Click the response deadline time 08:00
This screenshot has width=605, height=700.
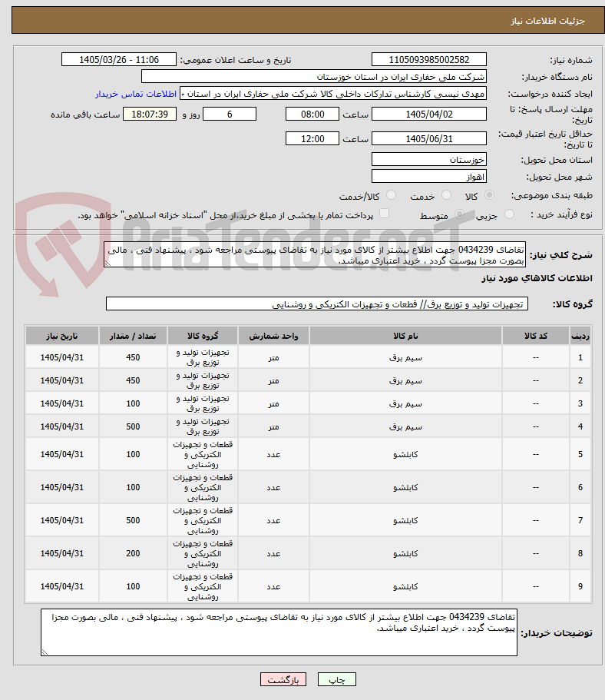[x=312, y=114]
